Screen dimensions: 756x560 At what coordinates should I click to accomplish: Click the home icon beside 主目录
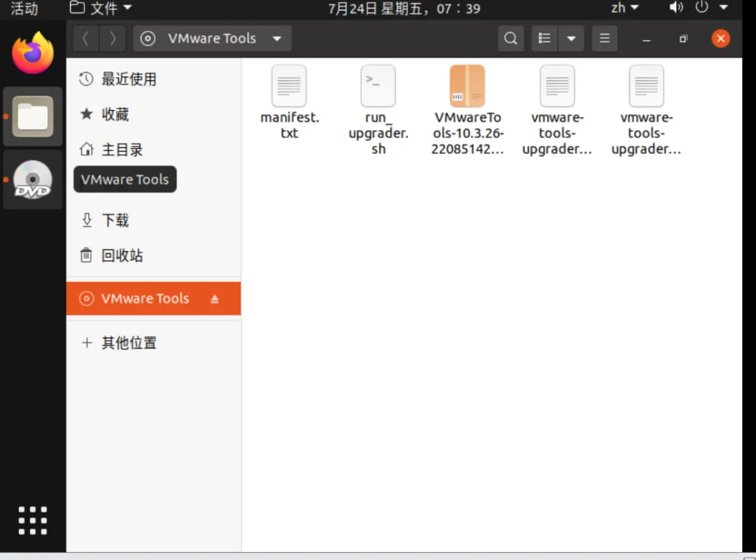point(86,150)
